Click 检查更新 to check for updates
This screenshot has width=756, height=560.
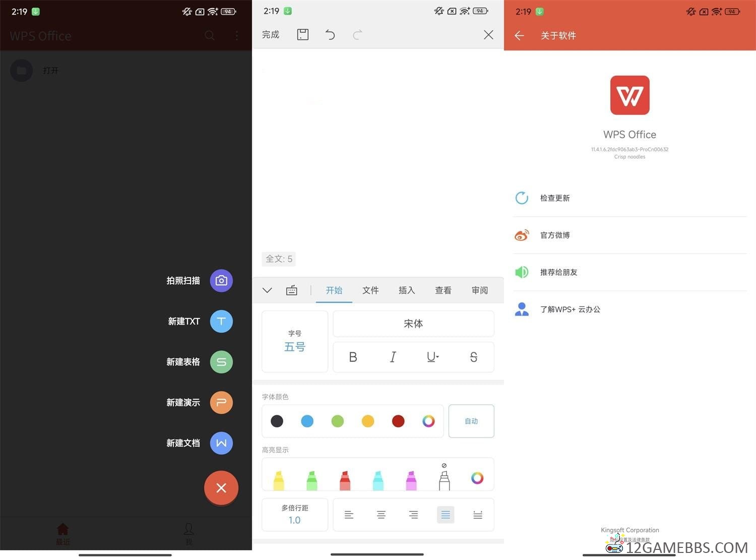click(630, 198)
